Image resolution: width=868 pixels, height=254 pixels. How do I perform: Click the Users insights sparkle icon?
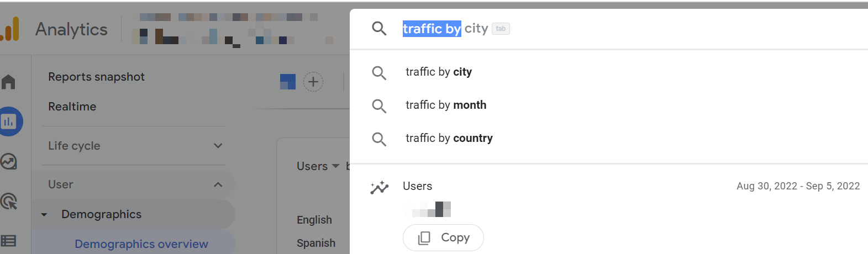pos(380,188)
